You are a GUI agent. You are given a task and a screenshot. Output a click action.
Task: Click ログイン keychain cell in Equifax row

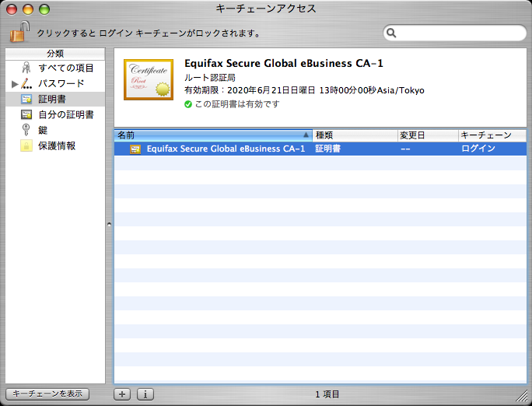[x=478, y=149]
